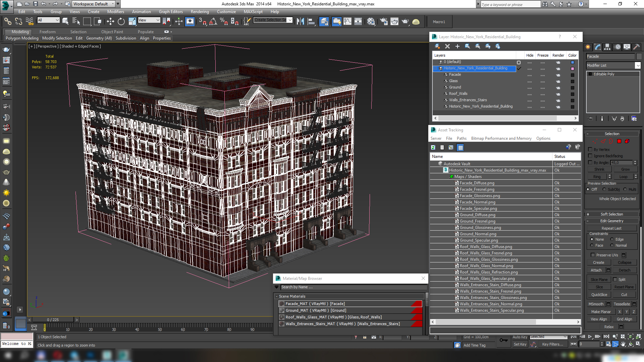This screenshot has height=362, width=644.
Task: Open Bitmap Performance and Memory menu
Action: (501, 138)
